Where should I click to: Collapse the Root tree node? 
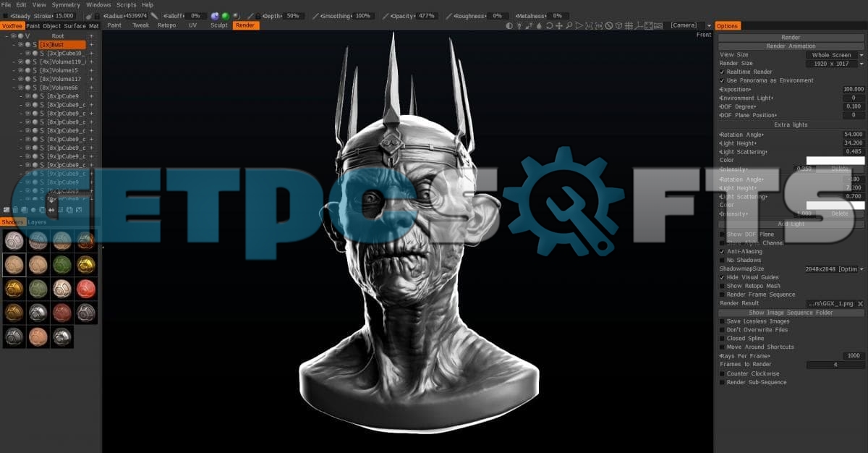pyautogui.click(x=7, y=35)
